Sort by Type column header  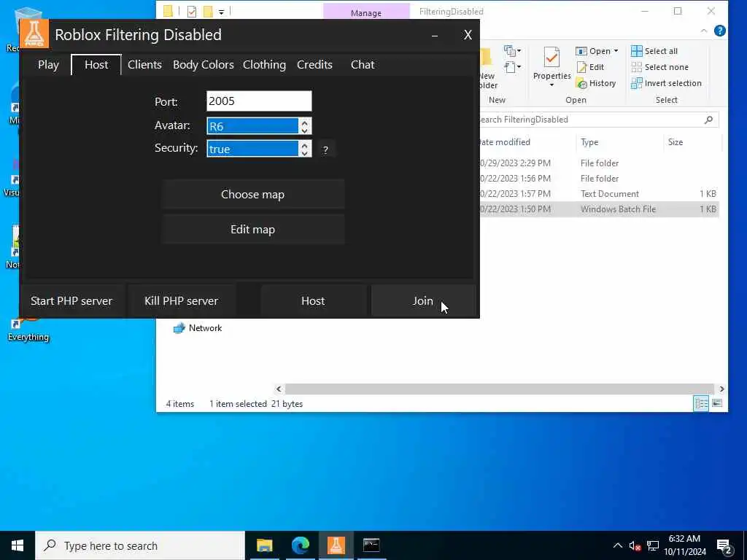pyautogui.click(x=619, y=142)
